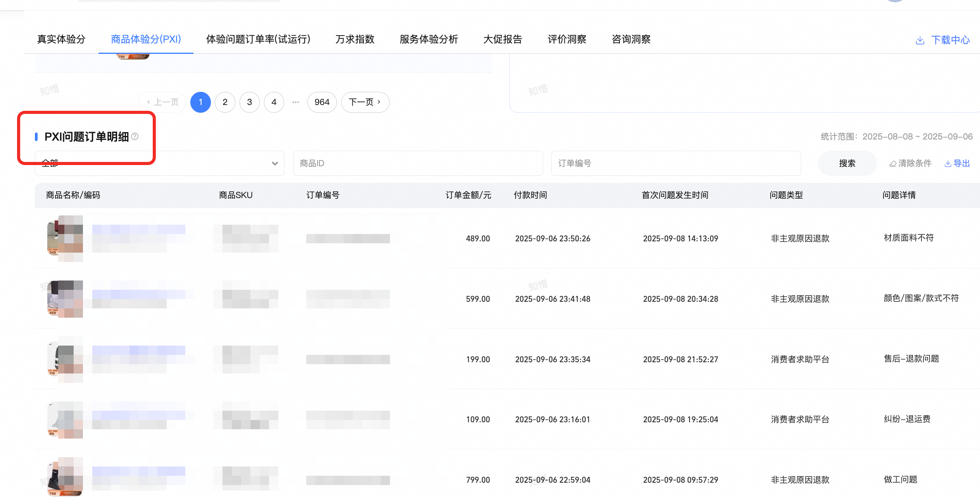This screenshot has width=980, height=499.
Task: Select the 商品体验分(PXI) tab
Action: click(146, 39)
